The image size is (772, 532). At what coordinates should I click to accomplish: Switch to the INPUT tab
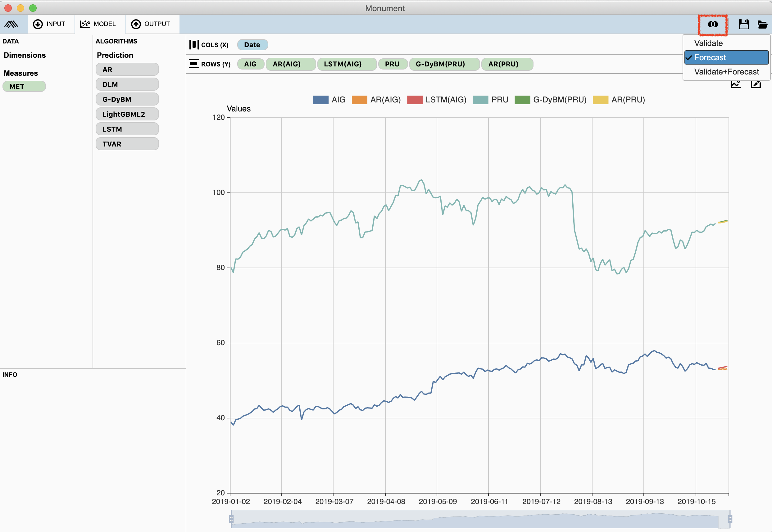[x=51, y=24]
